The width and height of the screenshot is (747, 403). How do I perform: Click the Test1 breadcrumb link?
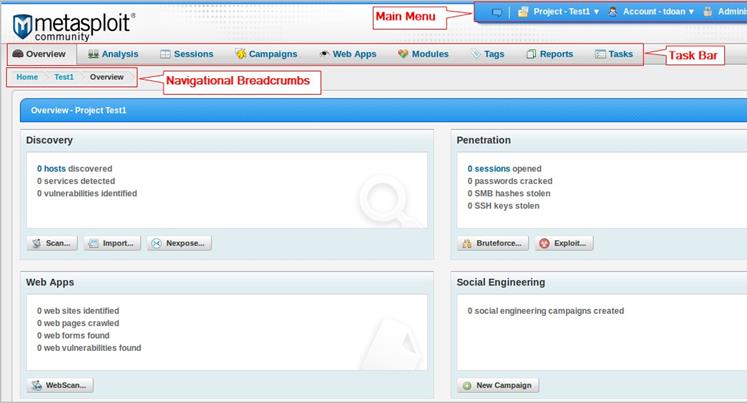[x=64, y=77]
